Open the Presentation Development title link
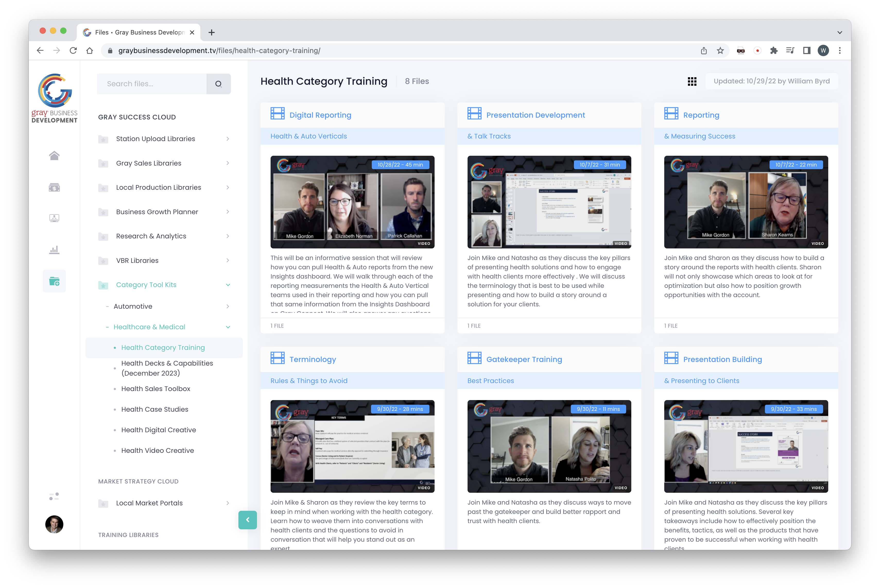The height and width of the screenshot is (588, 880). pos(536,115)
